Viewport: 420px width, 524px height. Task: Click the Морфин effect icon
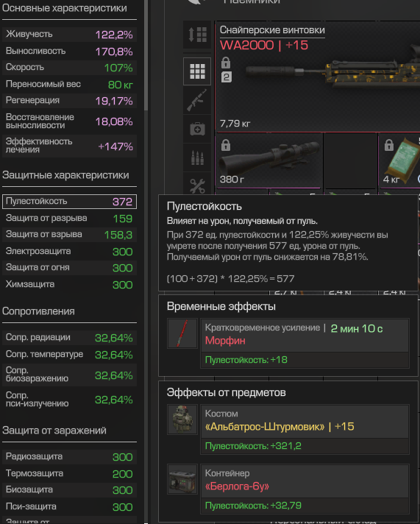[x=182, y=333]
